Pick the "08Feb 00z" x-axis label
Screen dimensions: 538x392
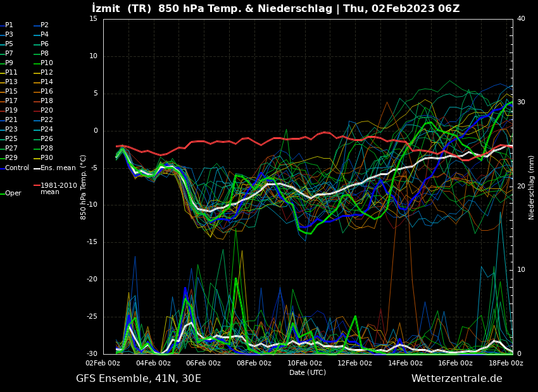[x=254, y=363]
